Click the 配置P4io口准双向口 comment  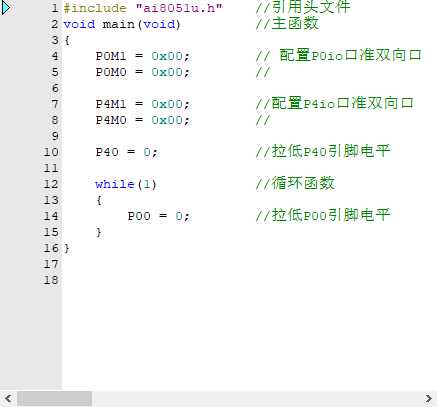(335, 103)
